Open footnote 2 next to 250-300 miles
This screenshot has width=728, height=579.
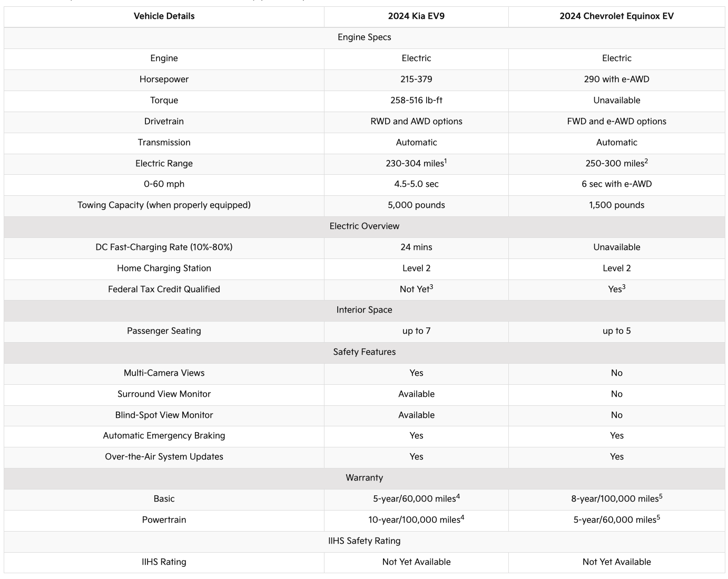point(646,161)
